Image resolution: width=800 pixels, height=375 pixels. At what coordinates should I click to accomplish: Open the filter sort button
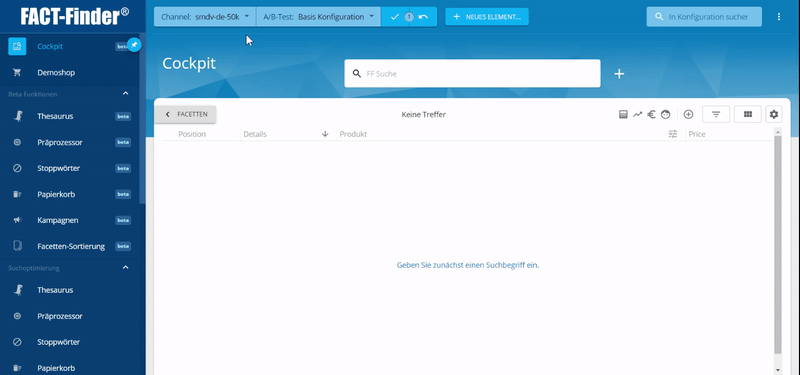tap(716, 114)
